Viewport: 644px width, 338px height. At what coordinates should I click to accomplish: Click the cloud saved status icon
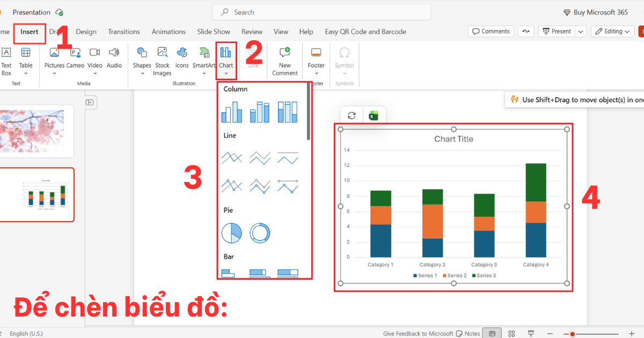pos(60,12)
